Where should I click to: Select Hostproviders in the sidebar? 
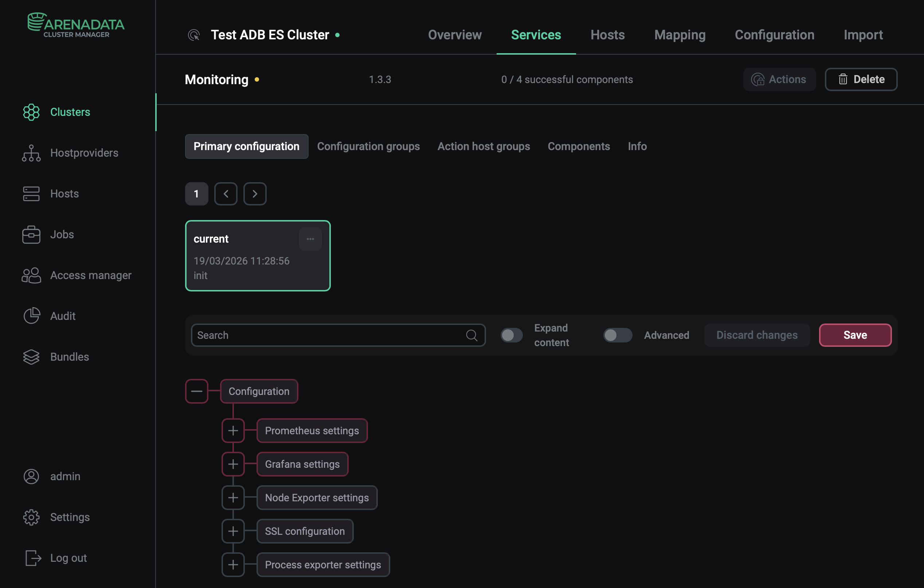[84, 153]
